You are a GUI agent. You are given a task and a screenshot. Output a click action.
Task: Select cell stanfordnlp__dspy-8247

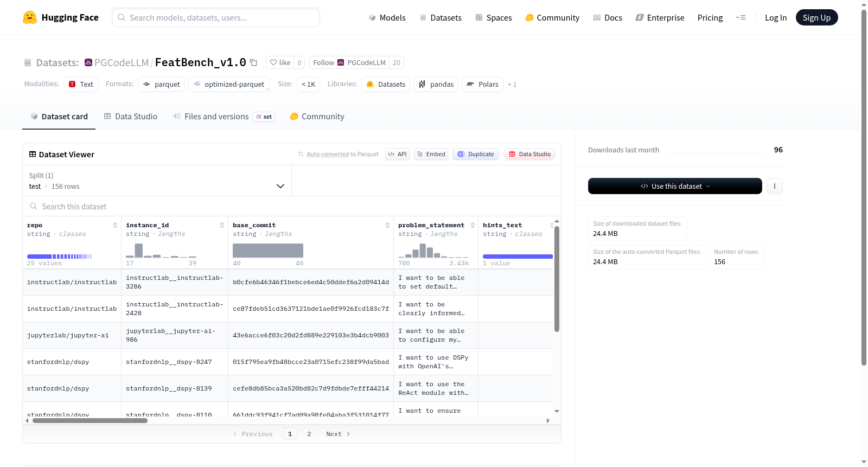coord(175,362)
